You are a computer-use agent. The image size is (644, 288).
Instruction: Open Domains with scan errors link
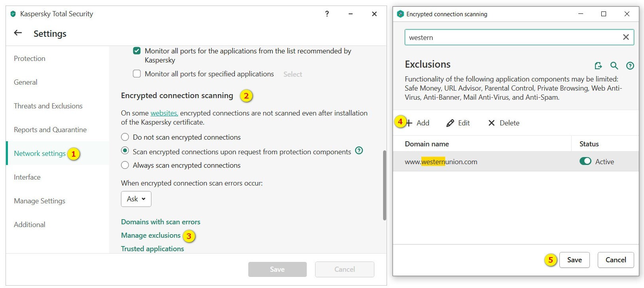coord(161,222)
